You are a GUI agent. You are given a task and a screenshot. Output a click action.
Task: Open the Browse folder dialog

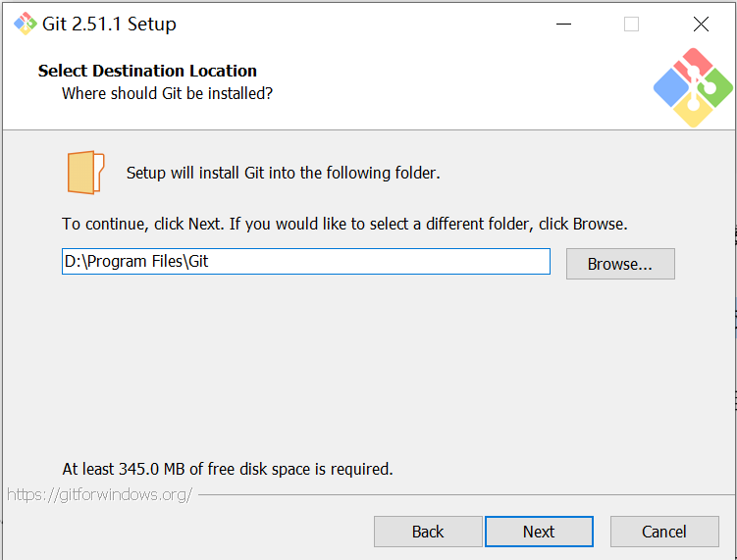click(620, 264)
